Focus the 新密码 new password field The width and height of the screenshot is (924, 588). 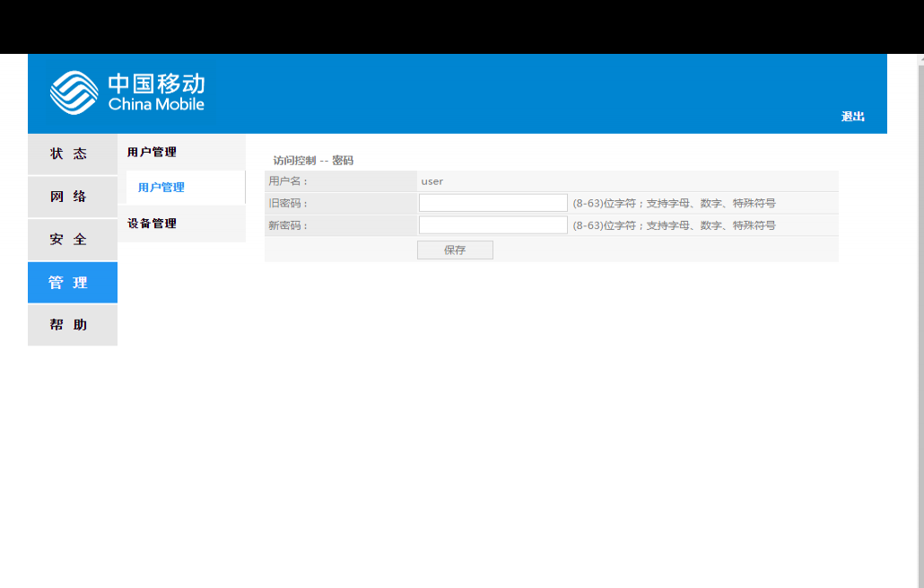click(493, 225)
